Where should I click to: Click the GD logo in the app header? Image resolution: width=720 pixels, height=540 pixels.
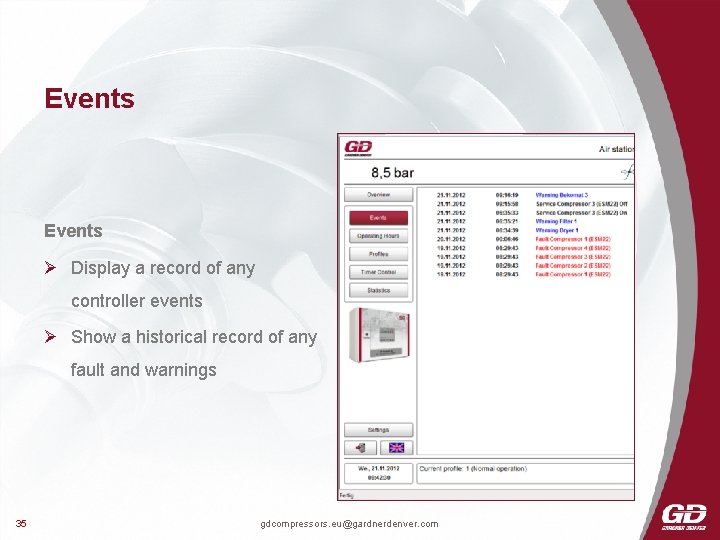pos(358,148)
